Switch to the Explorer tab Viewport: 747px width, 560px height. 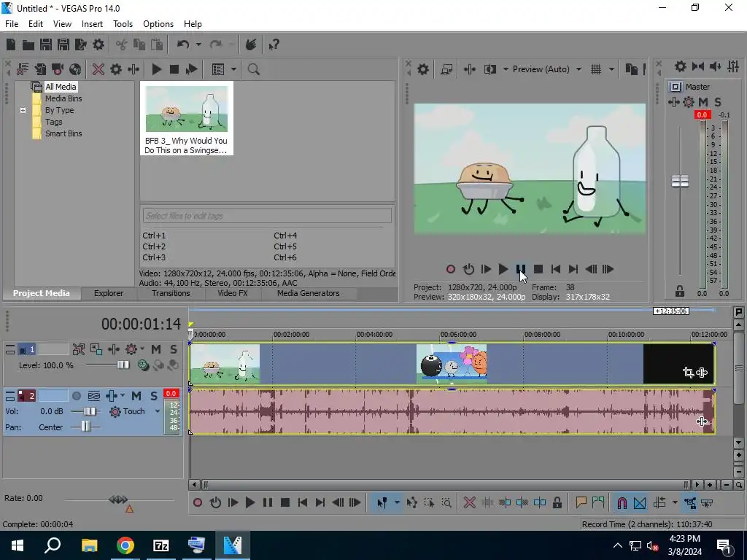(109, 293)
